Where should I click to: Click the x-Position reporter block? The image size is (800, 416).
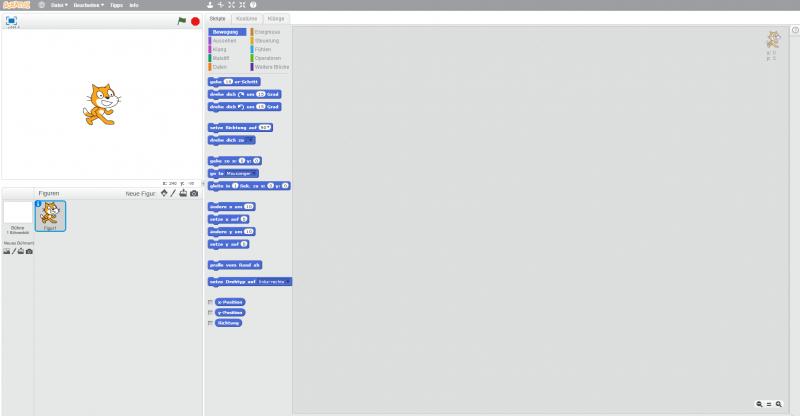pyautogui.click(x=230, y=302)
